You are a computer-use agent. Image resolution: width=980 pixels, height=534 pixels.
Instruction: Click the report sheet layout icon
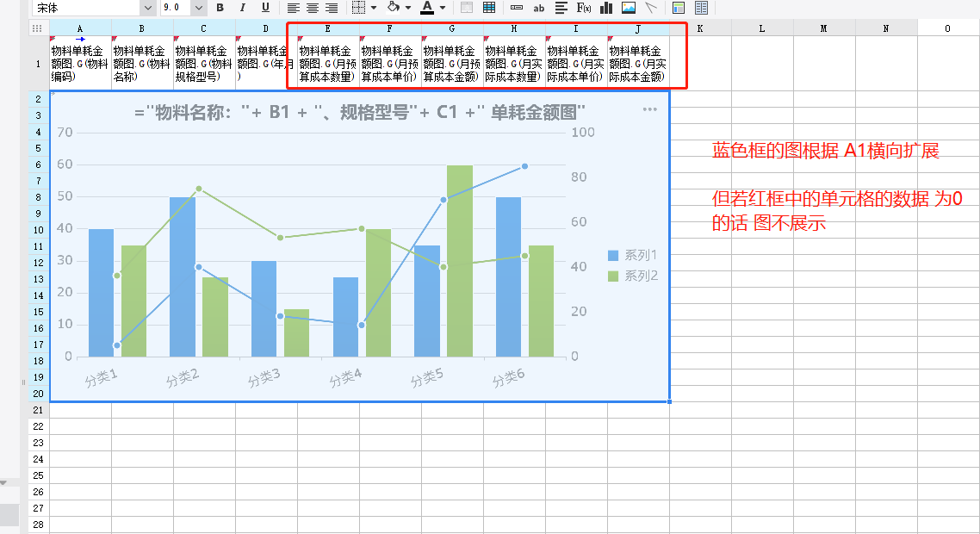coord(701,8)
